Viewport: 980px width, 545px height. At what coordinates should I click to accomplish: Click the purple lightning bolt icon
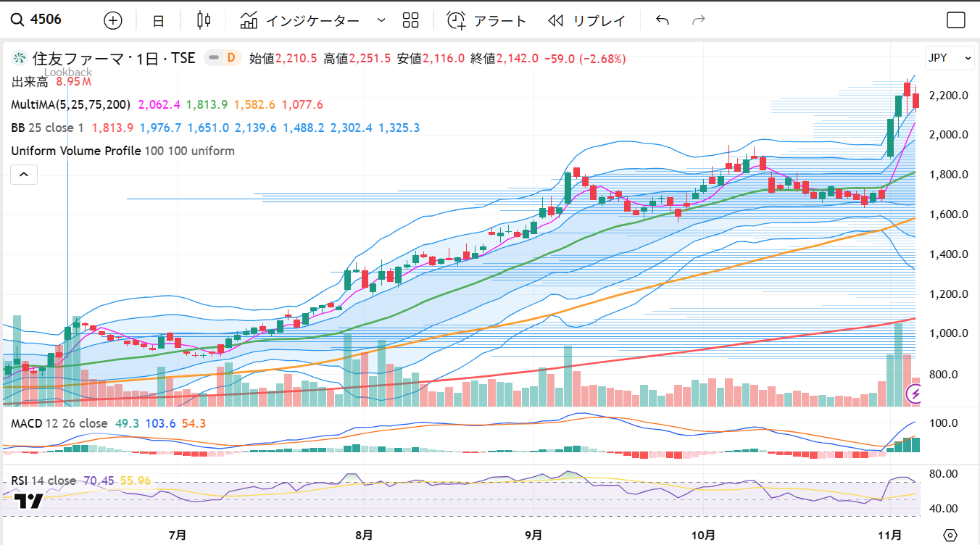tap(914, 394)
